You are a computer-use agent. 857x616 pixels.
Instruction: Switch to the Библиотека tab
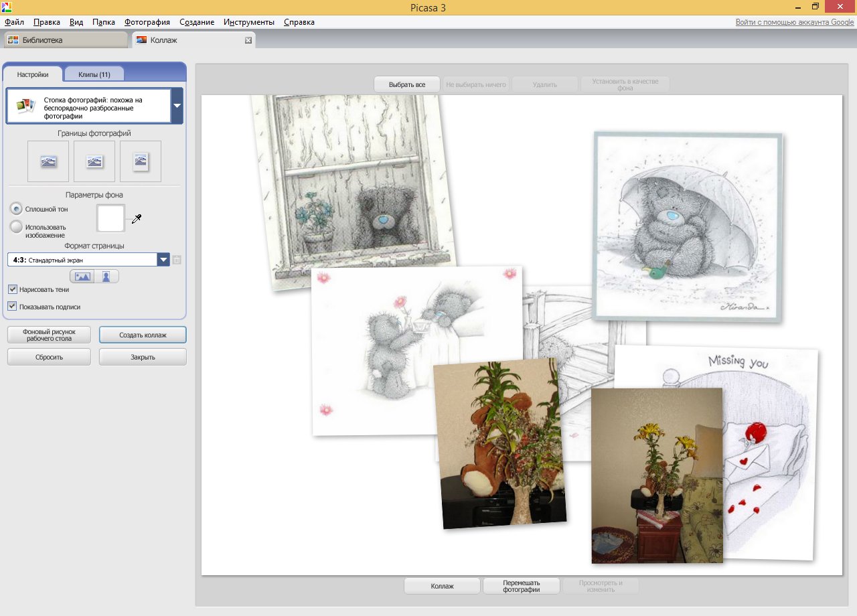(65, 40)
